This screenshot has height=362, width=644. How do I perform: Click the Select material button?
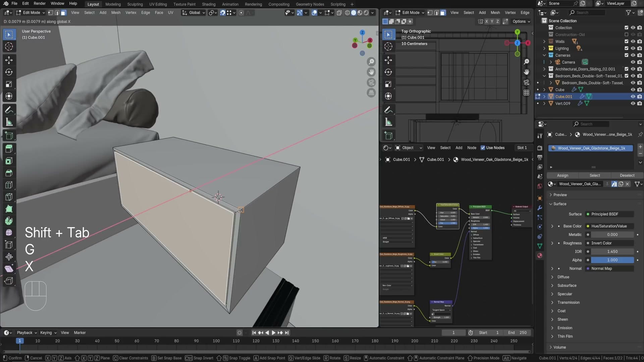pyautogui.click(x=595, y=176)
